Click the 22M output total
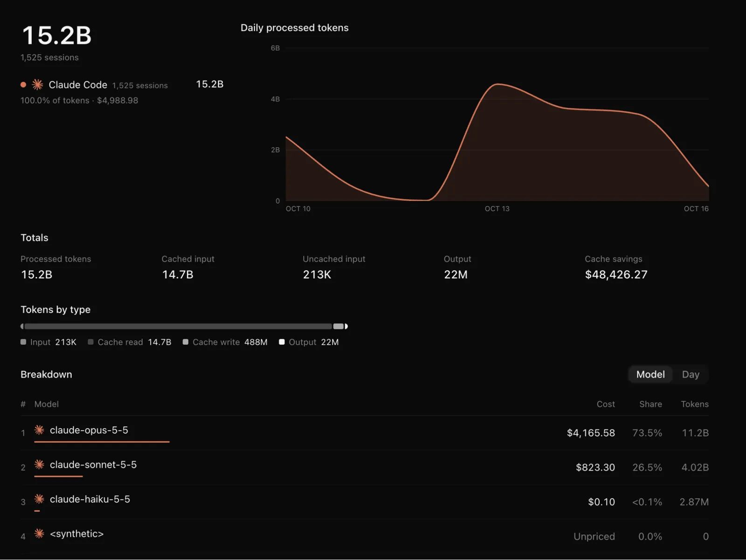 (x=456, y=274)
